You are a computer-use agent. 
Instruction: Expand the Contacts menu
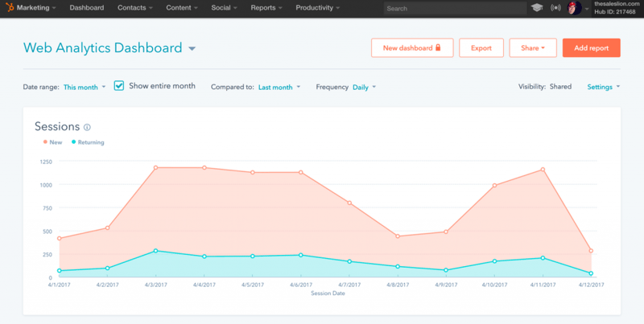tap(135, 8)
